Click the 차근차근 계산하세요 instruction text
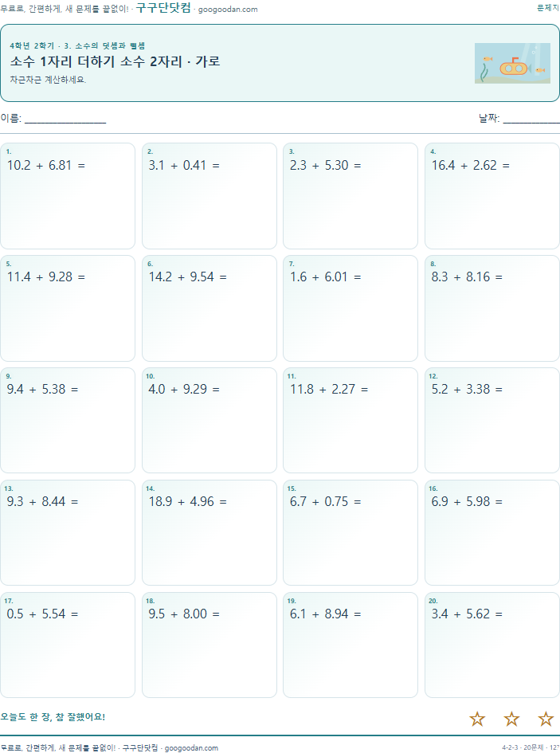The width and height of the screenshot is (560, 753). point(48,80)
